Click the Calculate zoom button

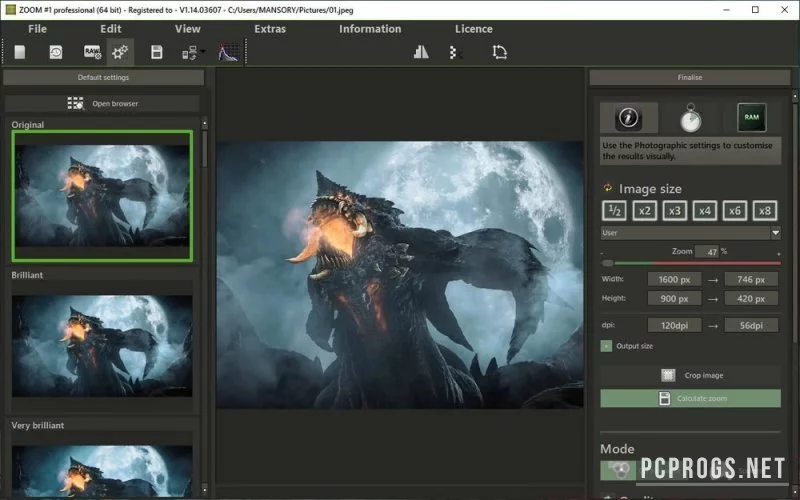690,398
